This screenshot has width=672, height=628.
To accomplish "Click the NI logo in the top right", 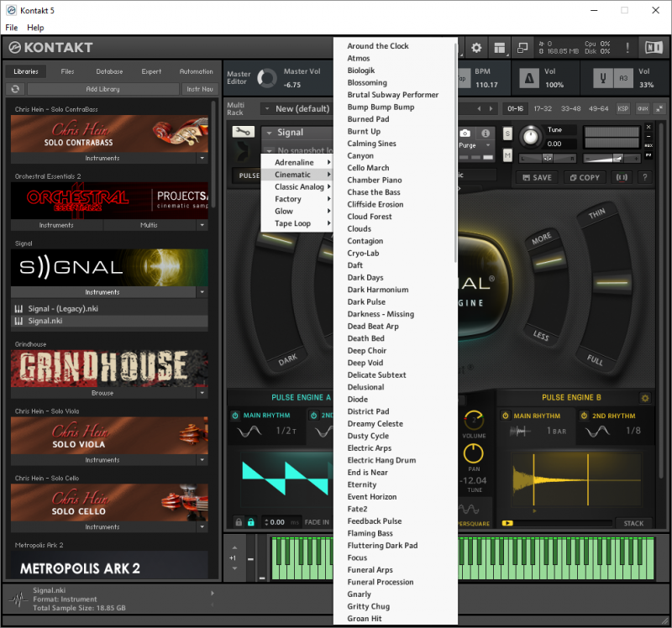I will point(654,48).
